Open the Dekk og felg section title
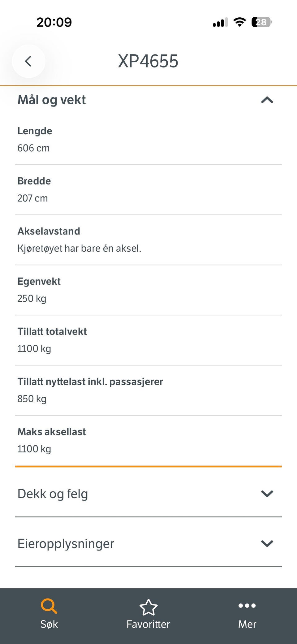297x644 pixels. tap(53, 494)
